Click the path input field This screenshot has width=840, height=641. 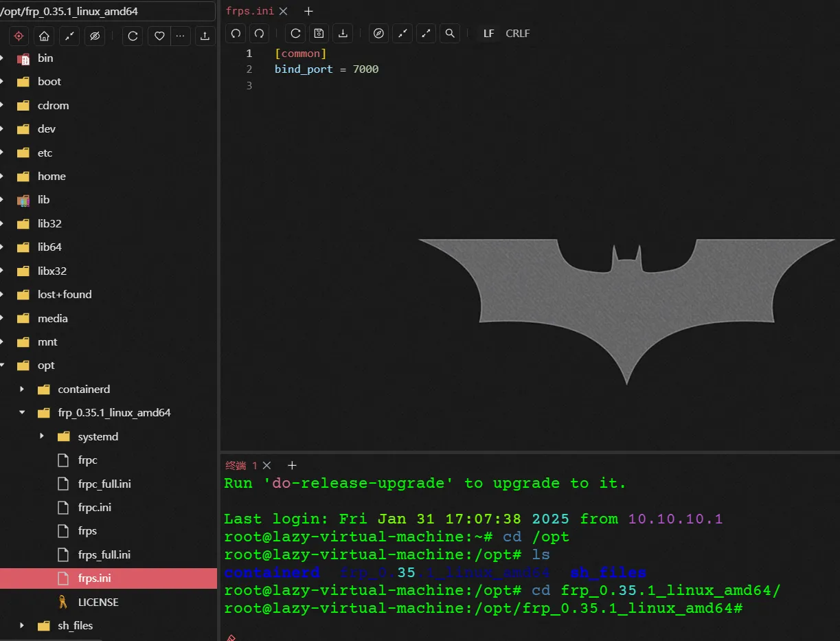(109, 11)
